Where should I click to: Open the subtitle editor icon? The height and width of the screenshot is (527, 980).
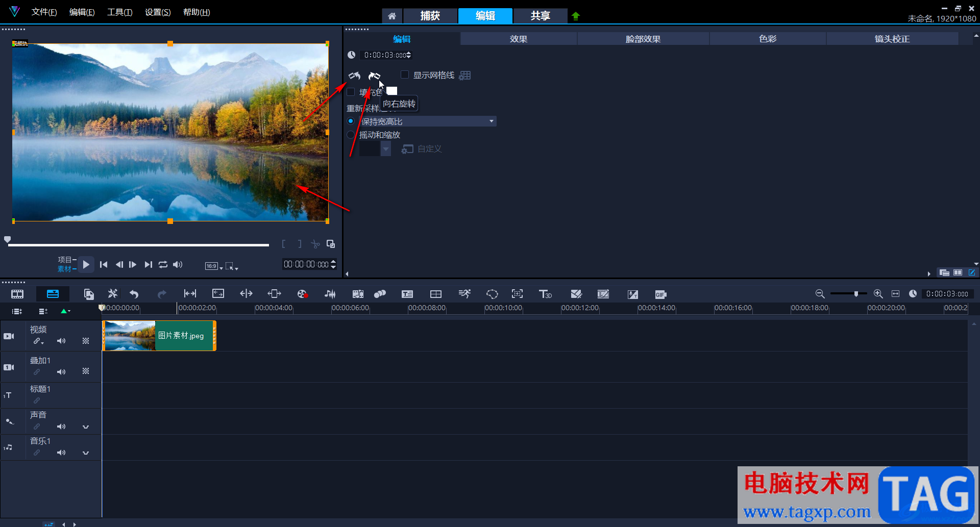[x=407, y=294]
